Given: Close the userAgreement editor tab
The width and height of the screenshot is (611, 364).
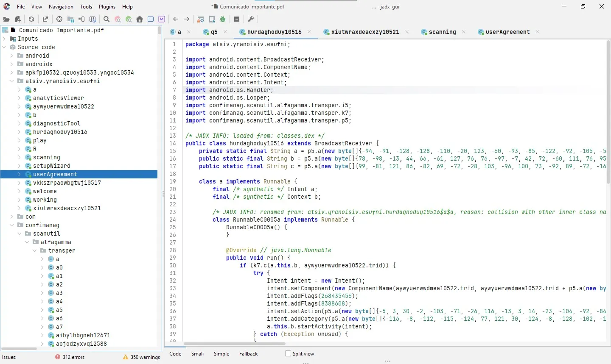Looking at the screenshot, I should pos(538,32).
